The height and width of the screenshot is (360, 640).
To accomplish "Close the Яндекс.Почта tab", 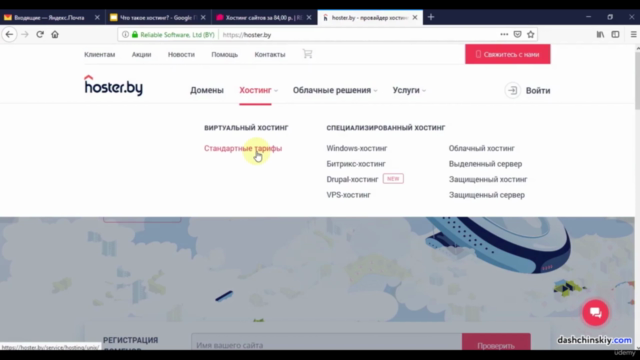I will (x=97, y=18).
